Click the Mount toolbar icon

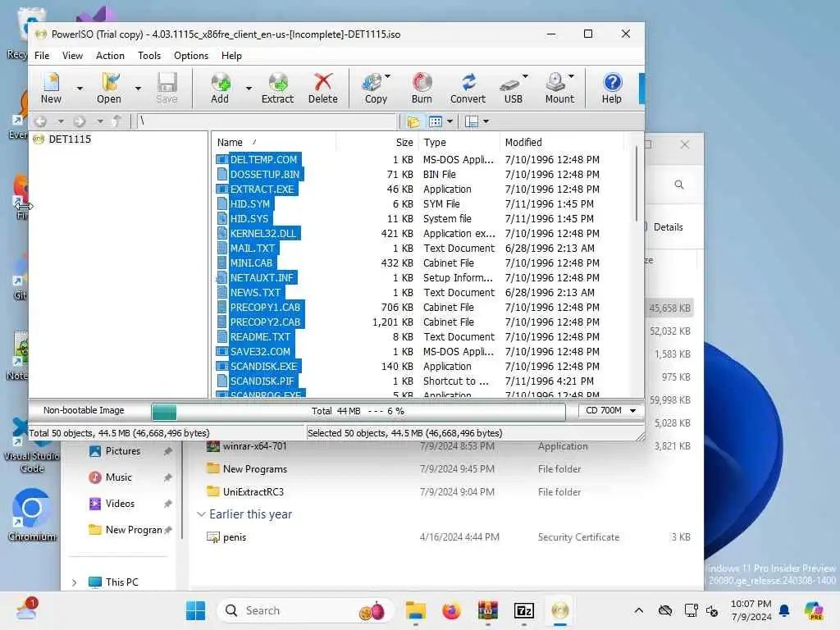[x=559, y=88]
